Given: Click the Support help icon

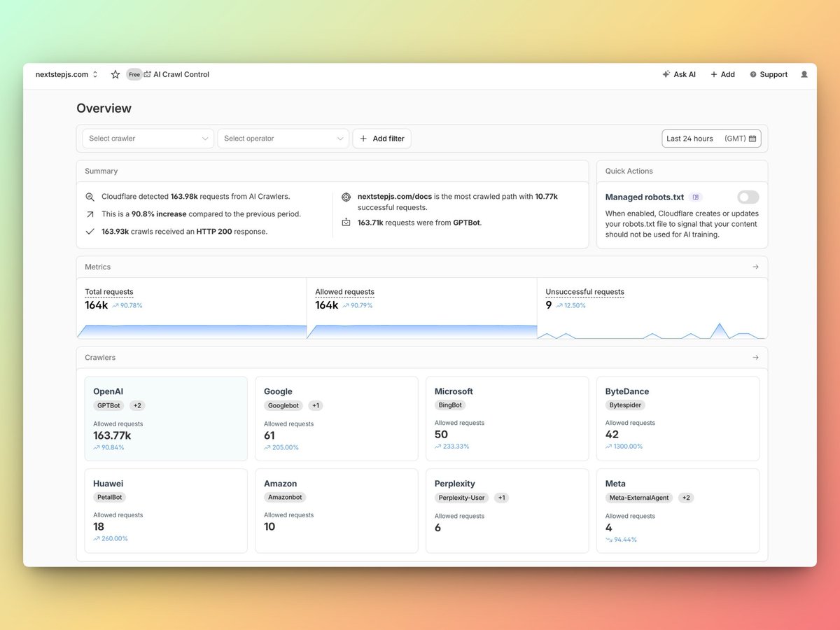Looking at the screenshot, I should click(x=753, y=74).
